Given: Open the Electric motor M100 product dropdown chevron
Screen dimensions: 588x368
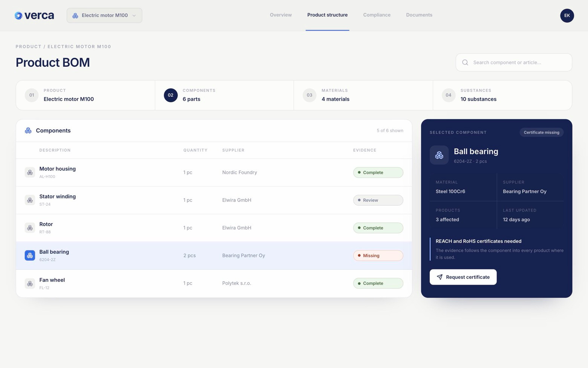Looking at the screenshot, I should pos(134,15).
